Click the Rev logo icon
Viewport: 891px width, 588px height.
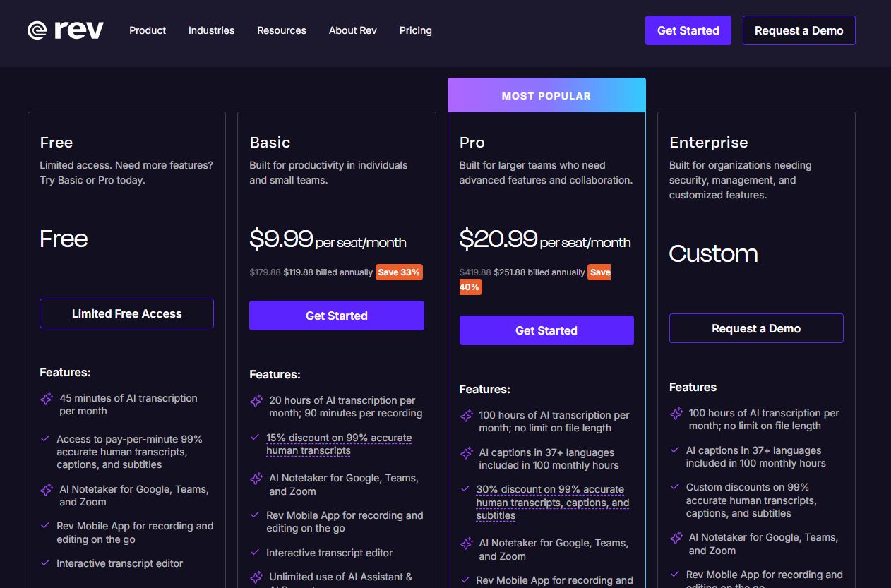pos(38,30)
